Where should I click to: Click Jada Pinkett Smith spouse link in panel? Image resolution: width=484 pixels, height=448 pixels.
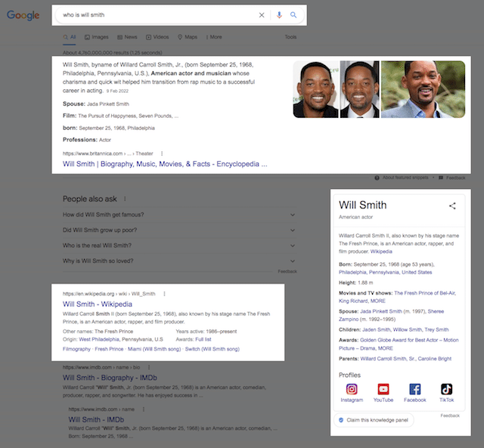381,311
